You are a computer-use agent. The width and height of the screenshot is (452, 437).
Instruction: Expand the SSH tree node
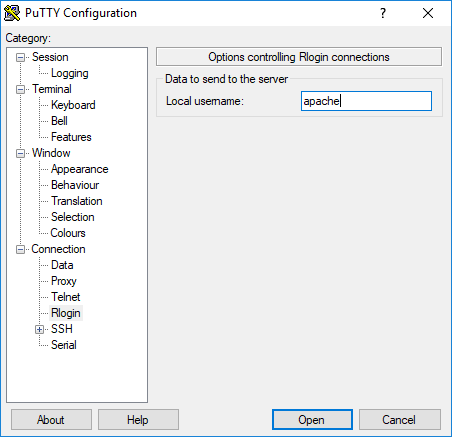[x=39, y=330]
